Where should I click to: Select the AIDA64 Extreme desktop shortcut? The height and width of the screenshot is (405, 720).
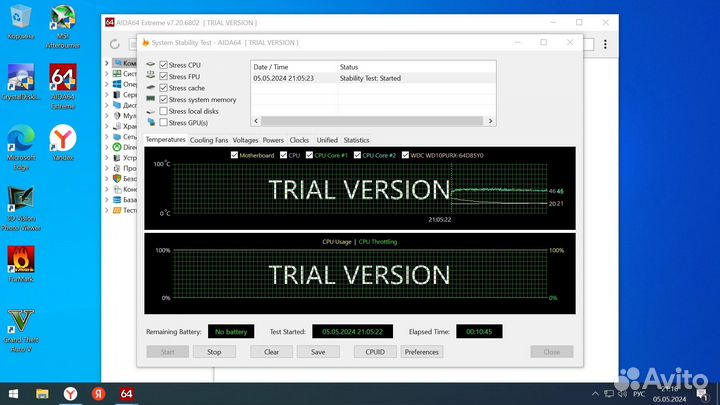tap(63, 86)
